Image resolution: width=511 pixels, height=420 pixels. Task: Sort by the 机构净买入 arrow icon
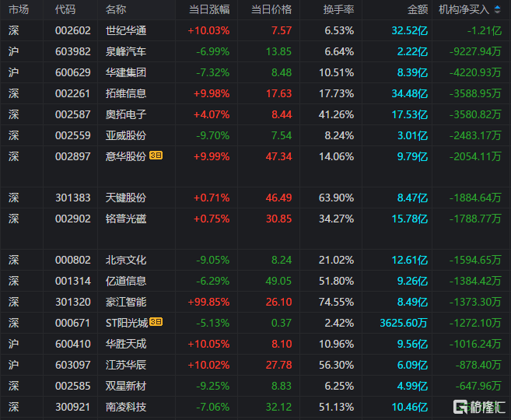pos(497,9)
